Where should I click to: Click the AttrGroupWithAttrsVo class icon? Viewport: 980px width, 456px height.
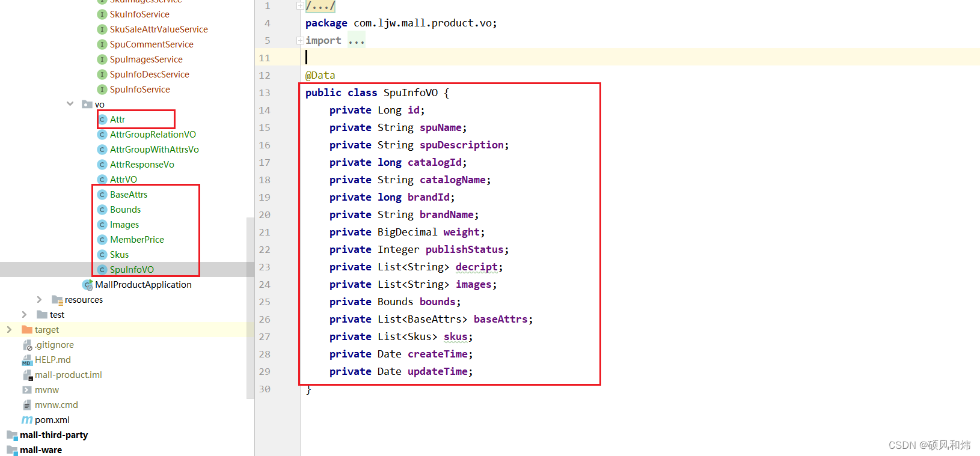click(102, 150)
